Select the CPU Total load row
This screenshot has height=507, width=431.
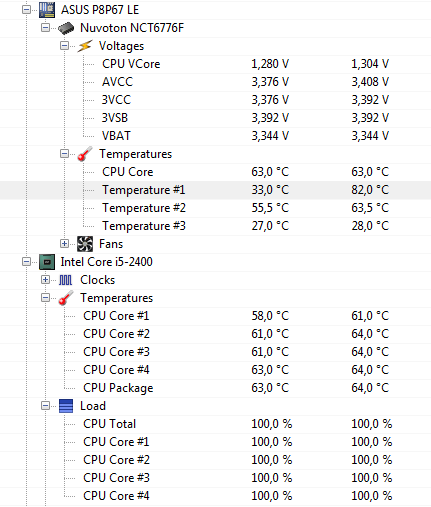215,424
